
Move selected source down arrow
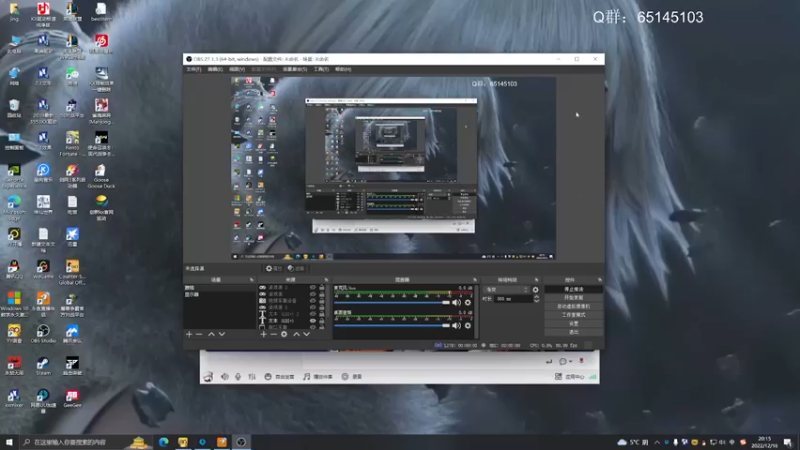click(307, 334)
